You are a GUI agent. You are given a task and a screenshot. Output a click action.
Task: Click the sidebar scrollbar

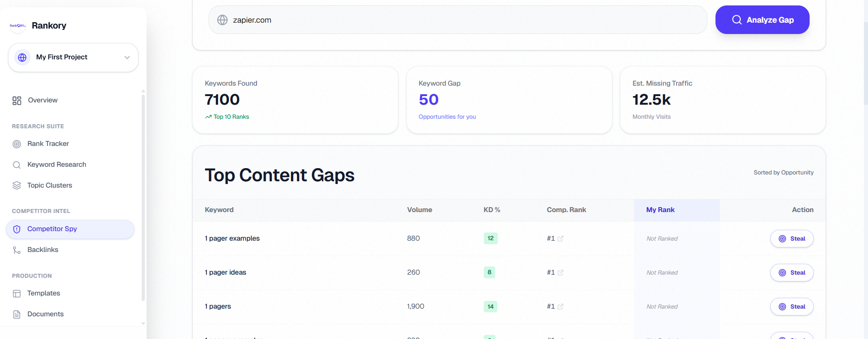coord(143,197)
